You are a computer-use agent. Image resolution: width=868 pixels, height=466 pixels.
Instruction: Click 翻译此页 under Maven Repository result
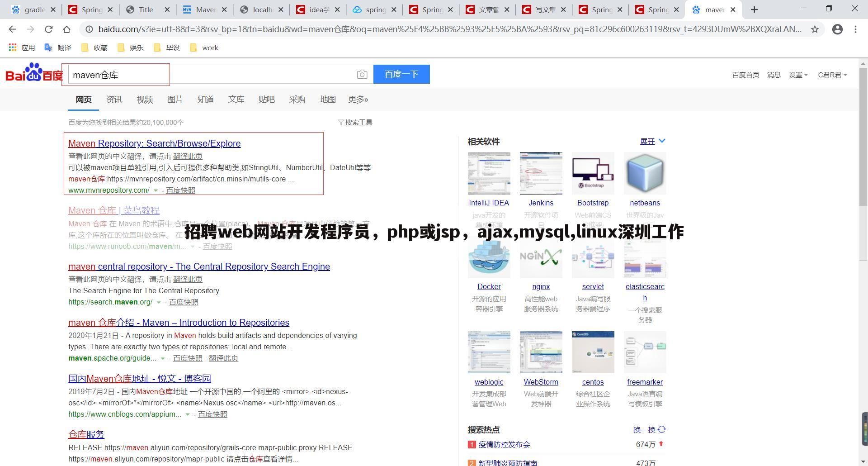(x=188, y=157)
